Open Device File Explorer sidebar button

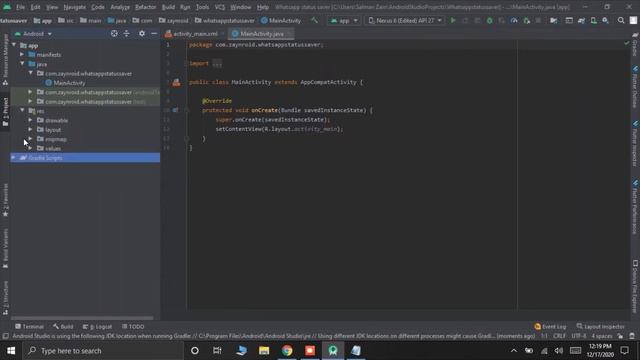635,287
